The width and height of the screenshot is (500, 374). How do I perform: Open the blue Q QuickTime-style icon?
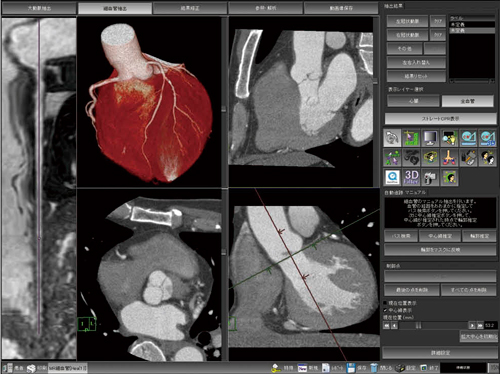point(392,177)
